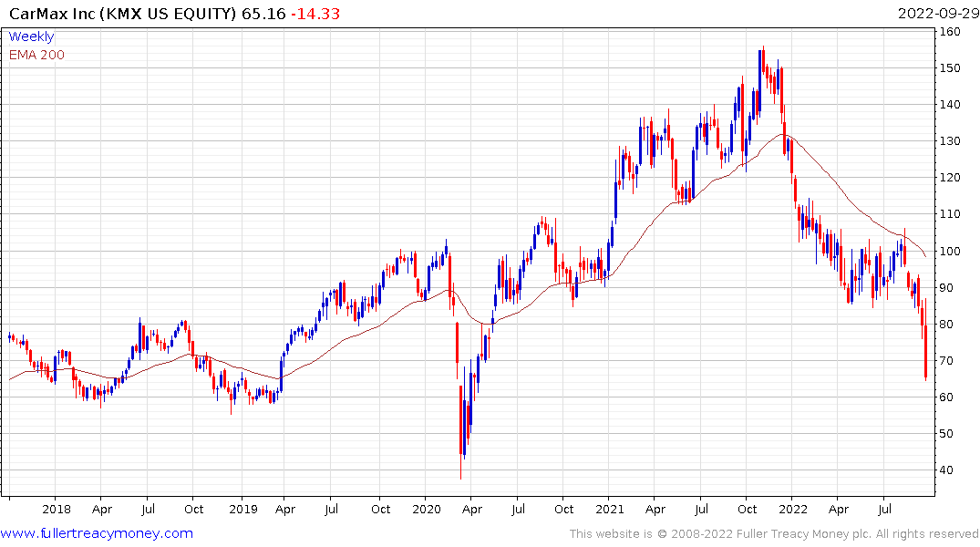Click the www.fullertreacymoney.com link

point(97,533)
